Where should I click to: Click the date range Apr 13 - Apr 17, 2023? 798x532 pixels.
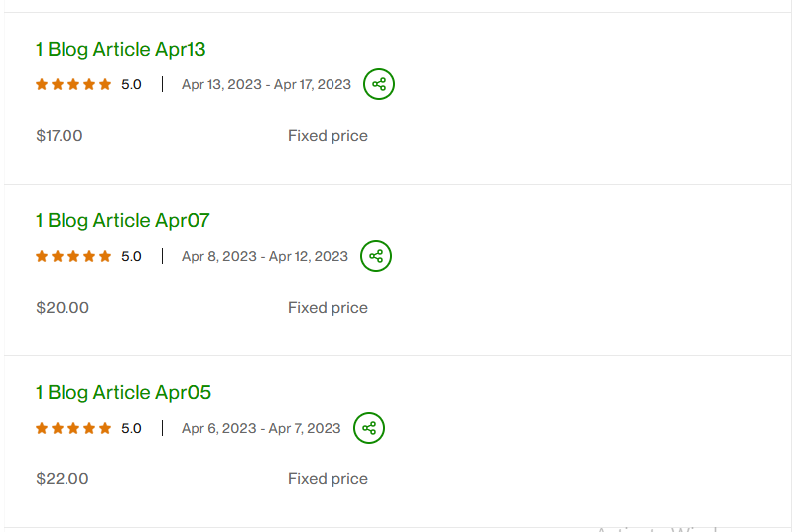coord(266,85)
